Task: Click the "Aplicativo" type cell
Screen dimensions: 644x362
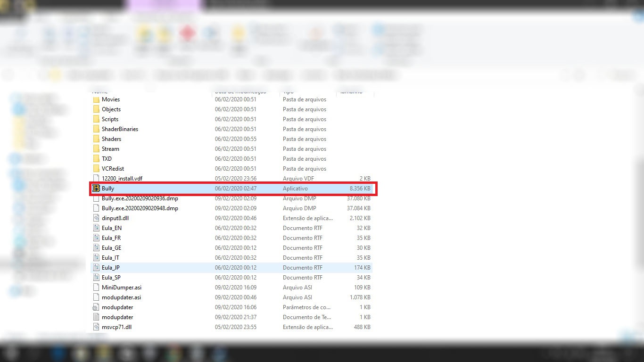Action: point(295,189)
